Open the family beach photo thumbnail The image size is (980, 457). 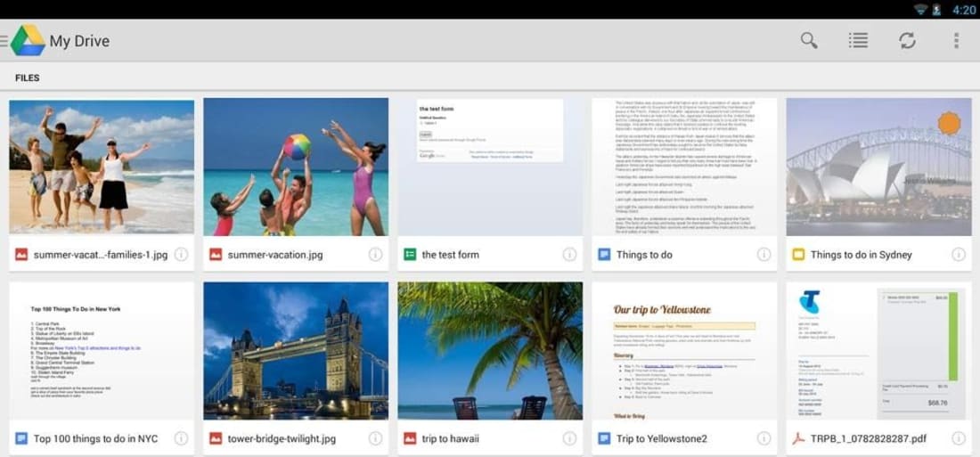[102, 167]
